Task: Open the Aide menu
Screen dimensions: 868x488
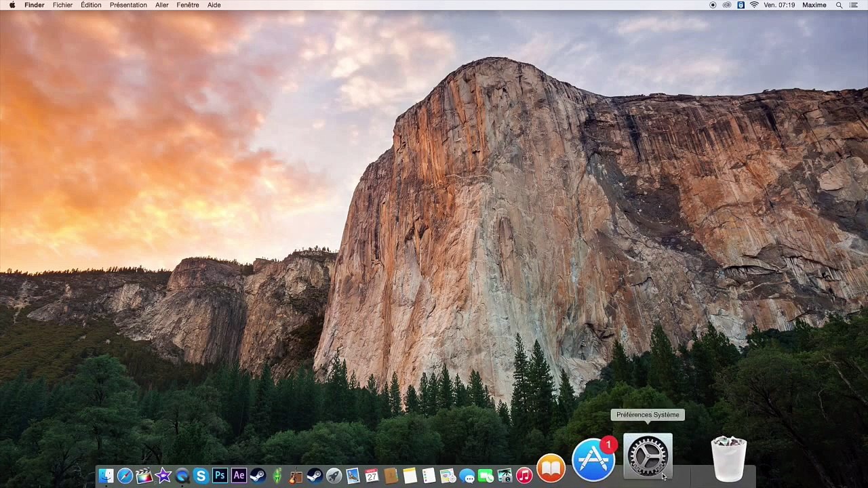Action: click(214, 5)
